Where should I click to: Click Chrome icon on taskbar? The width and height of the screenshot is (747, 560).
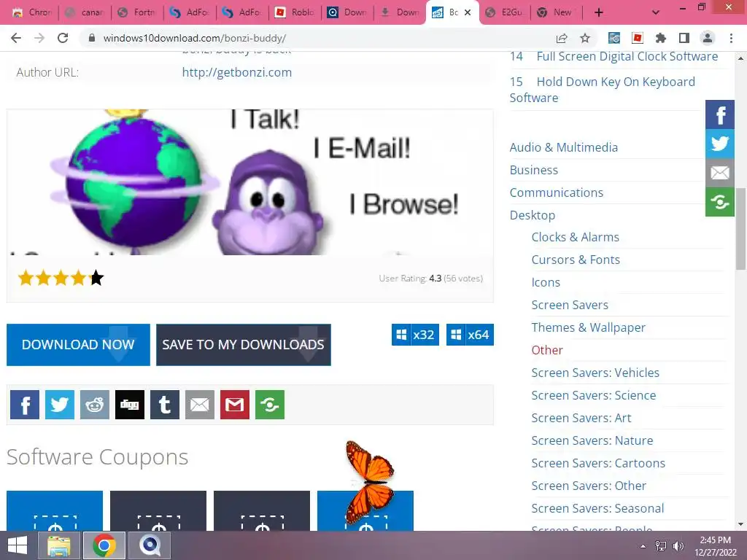(104, 545)
